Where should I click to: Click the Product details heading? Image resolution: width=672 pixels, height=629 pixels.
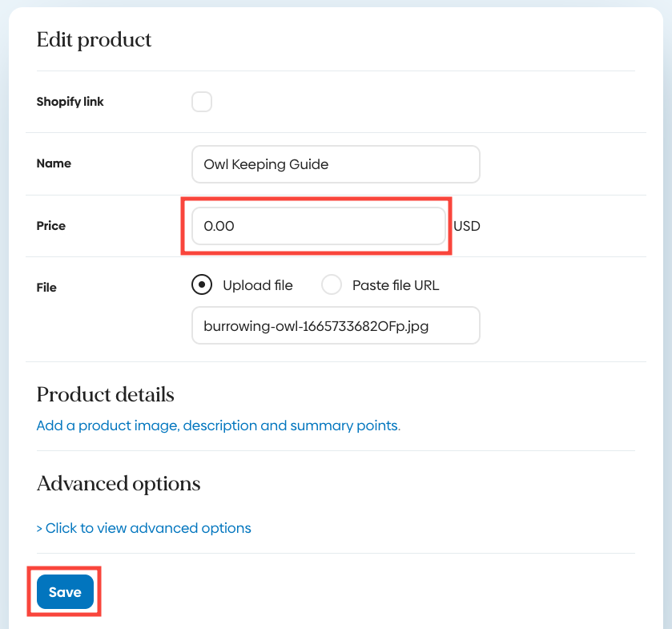coord(105,394)
